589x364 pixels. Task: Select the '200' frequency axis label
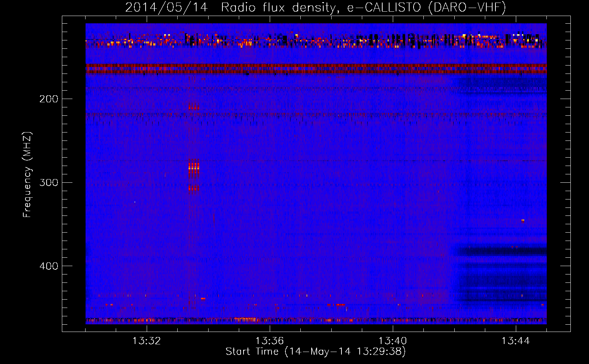(49, 99)
